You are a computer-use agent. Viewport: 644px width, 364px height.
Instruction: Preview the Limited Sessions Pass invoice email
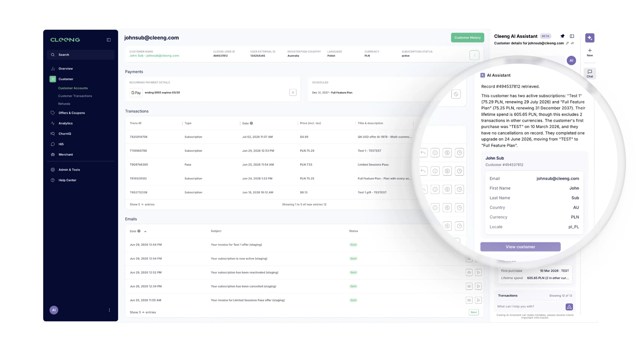(x=469, y=300)
